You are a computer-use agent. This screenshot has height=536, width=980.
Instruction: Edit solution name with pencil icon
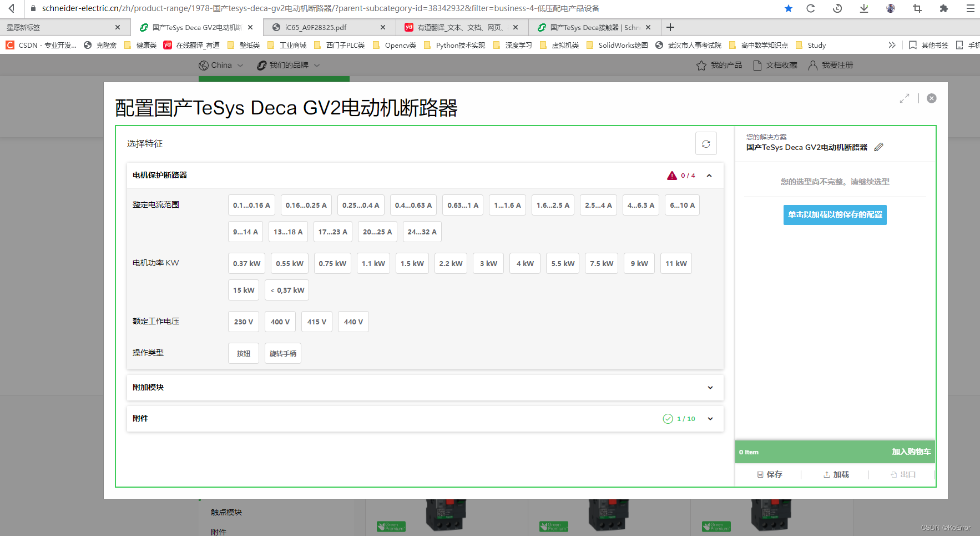click(x=878, y=147)
